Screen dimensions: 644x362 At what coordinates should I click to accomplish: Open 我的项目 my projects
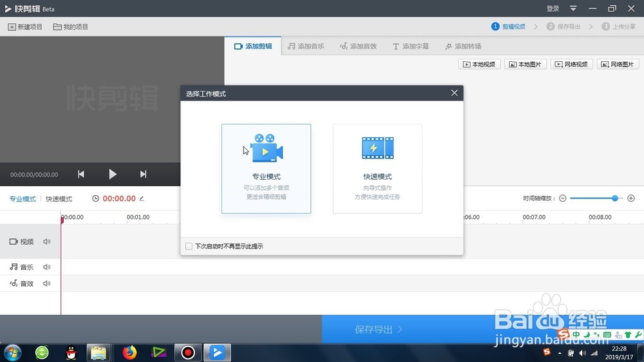pos(71,26)
